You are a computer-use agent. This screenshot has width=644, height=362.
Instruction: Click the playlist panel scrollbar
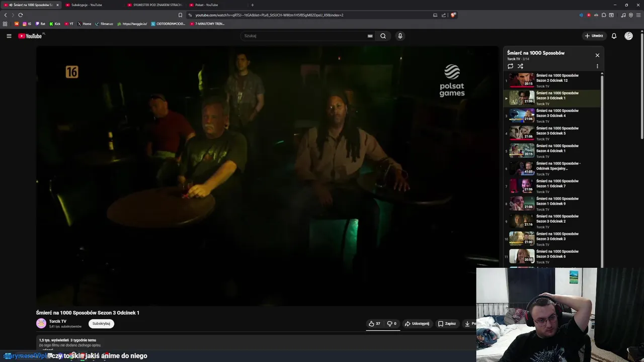602,171
